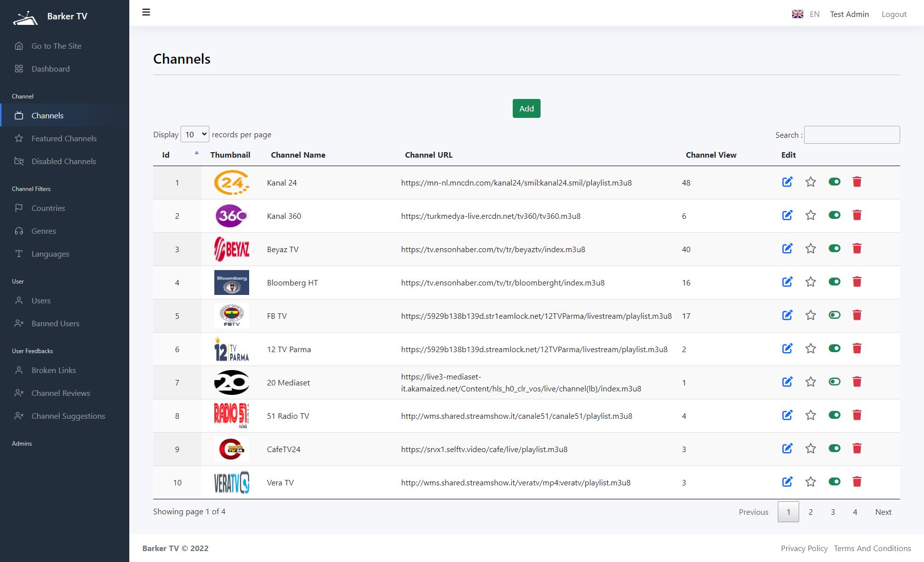
Task: Click the hamburger menu icon
Action: [x=146, y=12]
